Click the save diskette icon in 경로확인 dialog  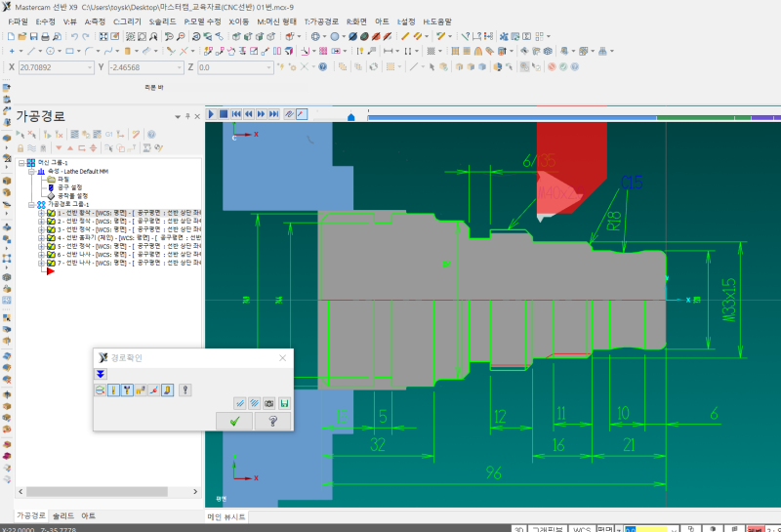point(284,403)
